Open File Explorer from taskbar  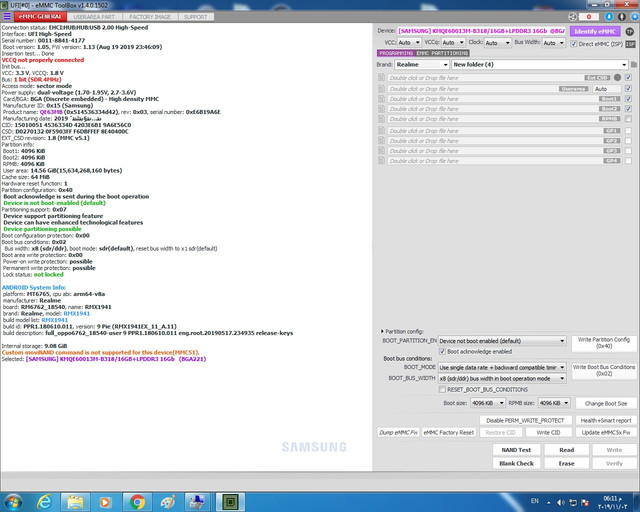point(75,502)
